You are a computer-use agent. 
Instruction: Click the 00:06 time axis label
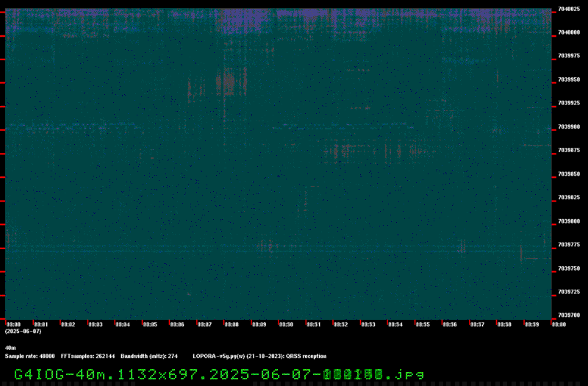click(177, 324)
